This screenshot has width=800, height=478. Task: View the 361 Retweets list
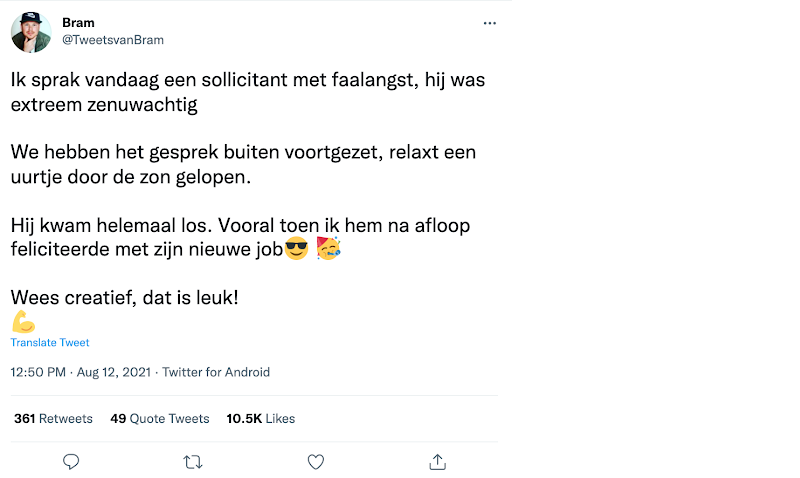53,419
